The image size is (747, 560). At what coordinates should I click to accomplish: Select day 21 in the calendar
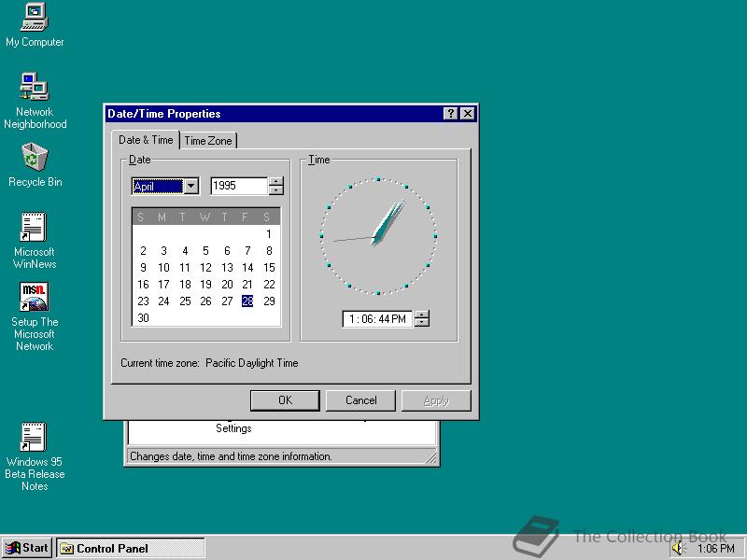pyautogui.click(x=247, y=285)
